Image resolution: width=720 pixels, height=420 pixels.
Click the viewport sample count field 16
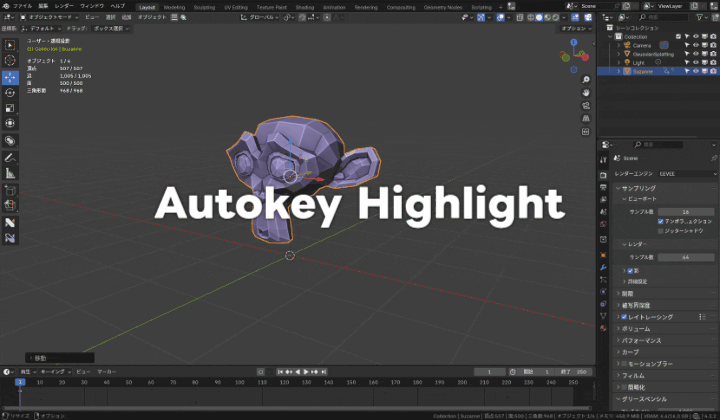[x=686, y=212]
